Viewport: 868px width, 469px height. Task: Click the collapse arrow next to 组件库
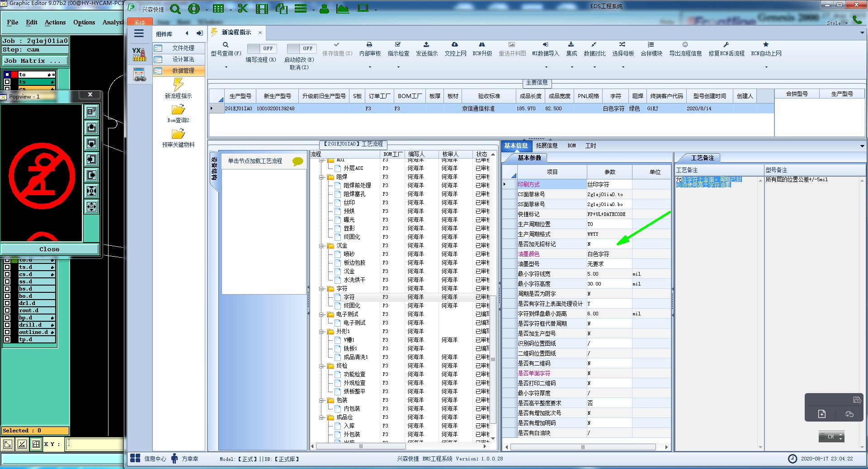click(187, 33)
